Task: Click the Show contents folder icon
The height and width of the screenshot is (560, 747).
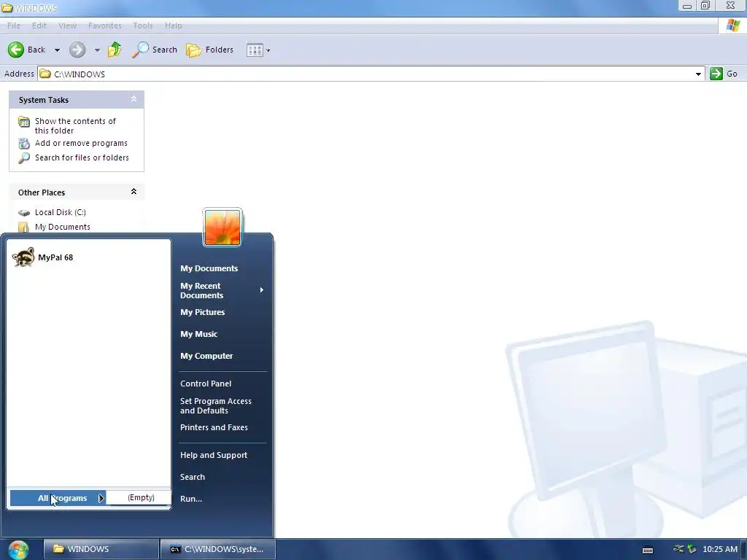Action: tap(24, 122)
